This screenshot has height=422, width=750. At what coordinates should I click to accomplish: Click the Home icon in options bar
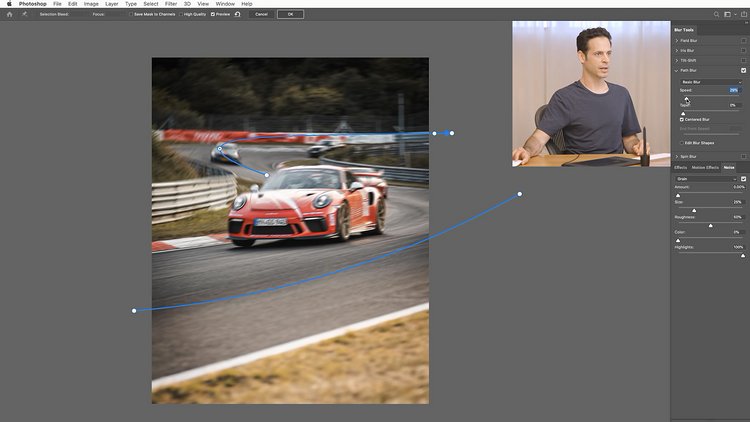pyautogui.click(x=9, y=14)
